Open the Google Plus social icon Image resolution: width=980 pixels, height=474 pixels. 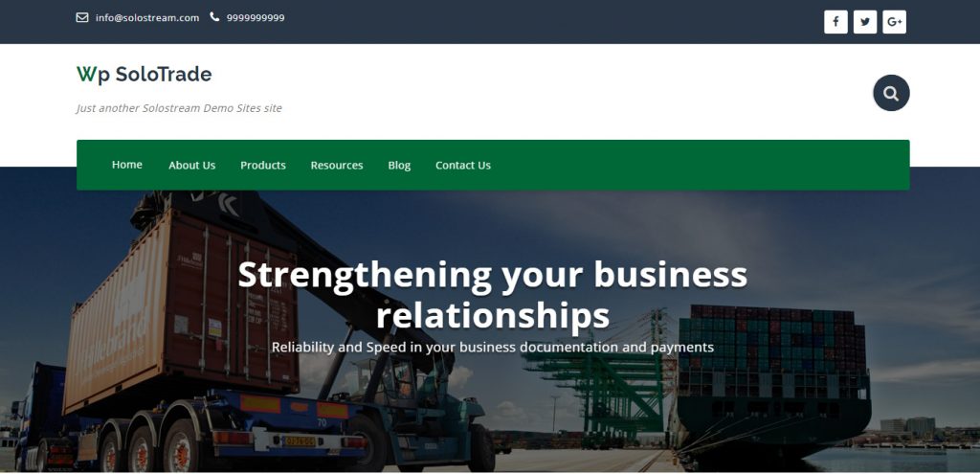pos(895,22)
